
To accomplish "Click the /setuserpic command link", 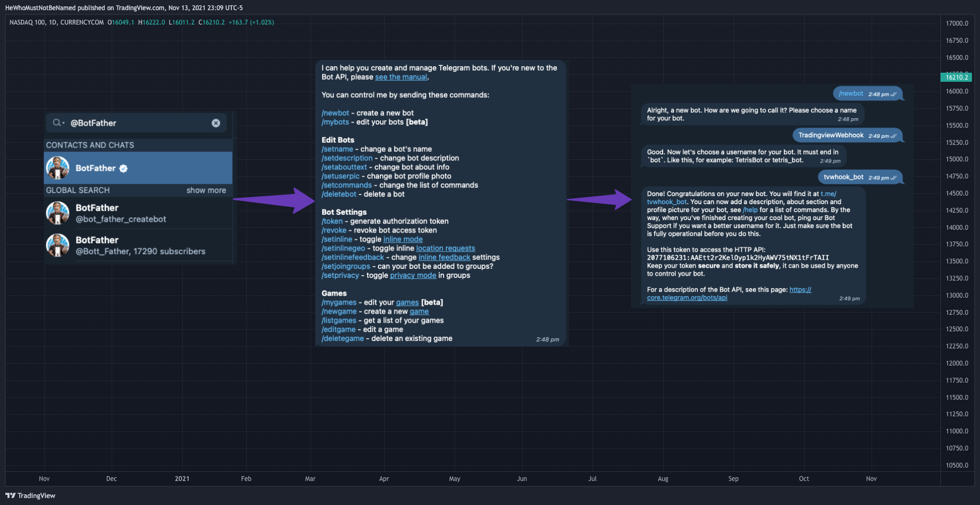I will (x=340, y=176).
